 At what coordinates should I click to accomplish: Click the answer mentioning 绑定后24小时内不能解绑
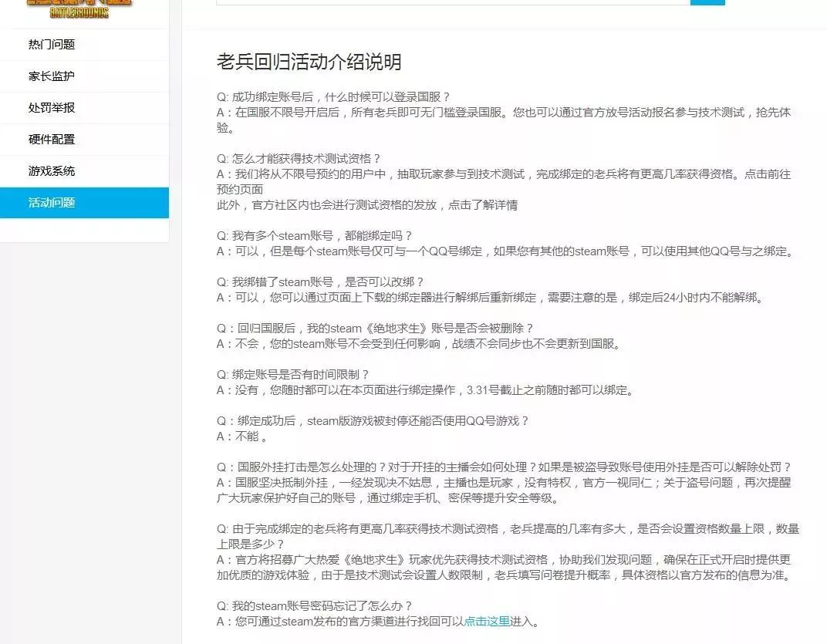click(x=490, y=298)
